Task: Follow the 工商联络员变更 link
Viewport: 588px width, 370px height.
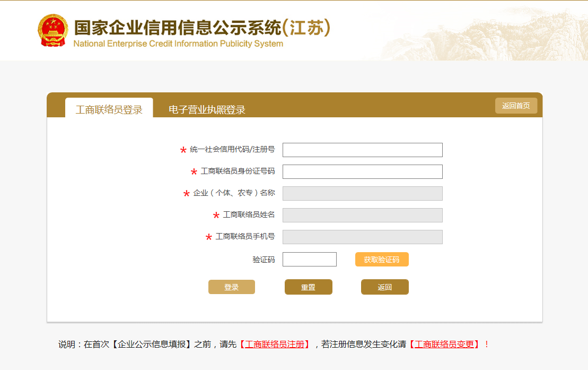Action: [444, 345]
